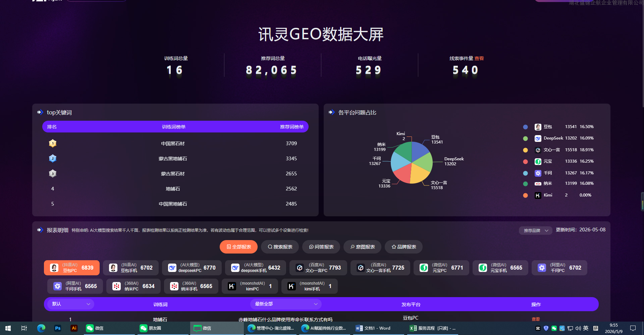The image size is (644, 335).
Task: Click the 82,065 推荐词总量 counter
Action: 271,70
